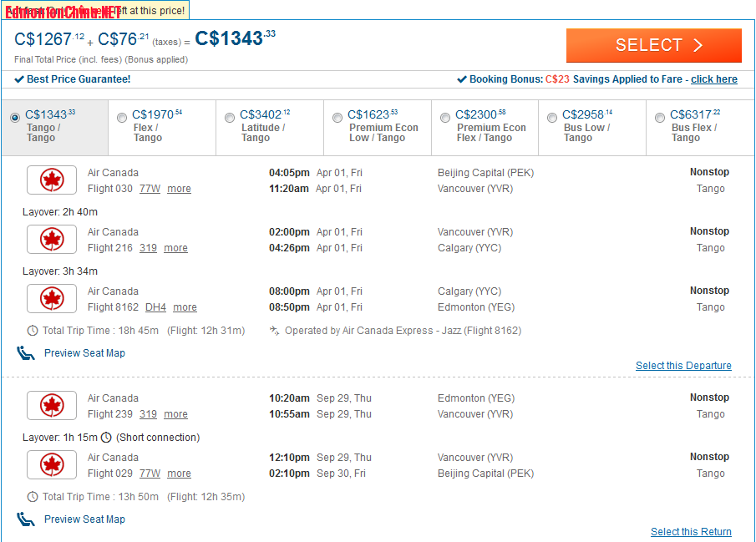Viewport: 756px width, 542px height.
Task: Expand 'more' details for Flight 030
Action: tap(179, 189)
